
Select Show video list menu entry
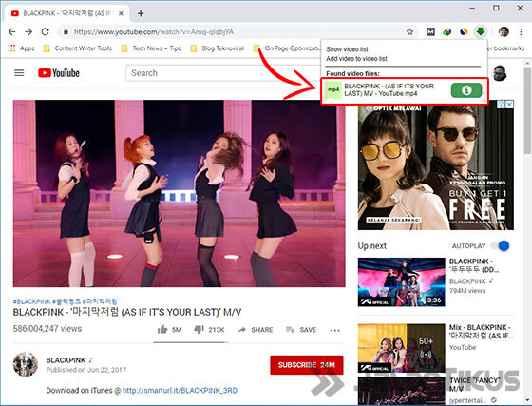347,49
